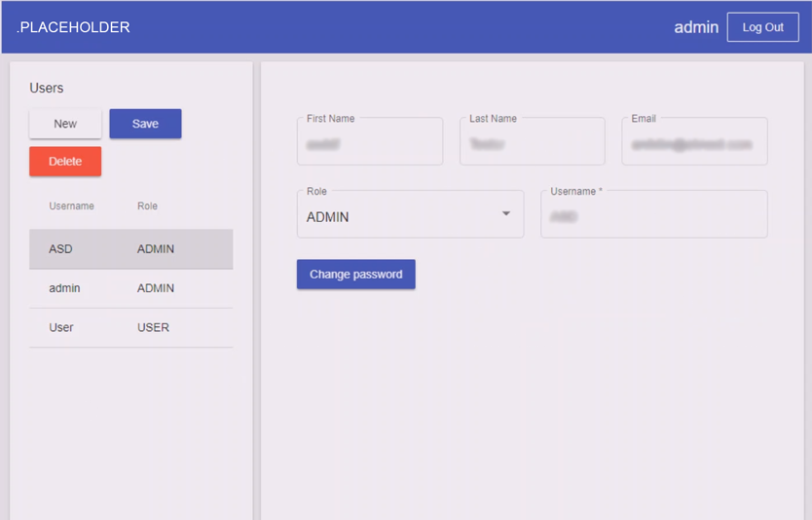
Task: Open the Change password dialog
Action: coord(355,275)
